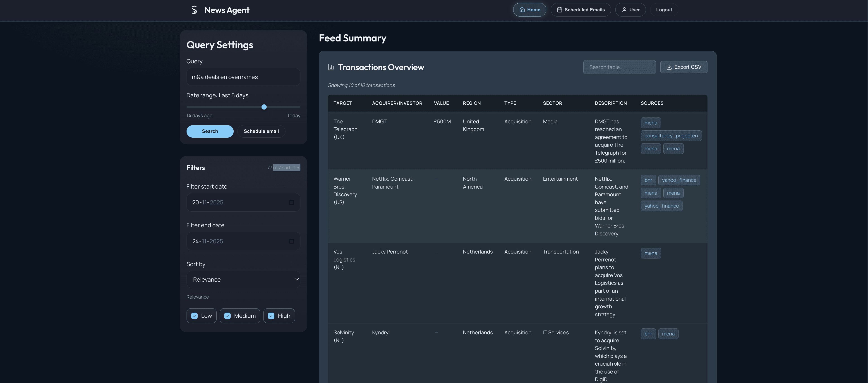Click the bar chart icon beside Transactions Overview
This screenshot has width=868, height=383.
coord(331,67)
